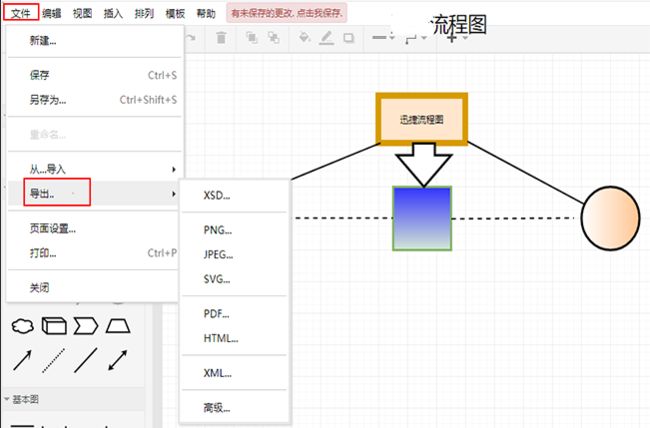Select the chevron step shape in palette
The height and width of the screenshot is (428, 650).
(86, 326)
